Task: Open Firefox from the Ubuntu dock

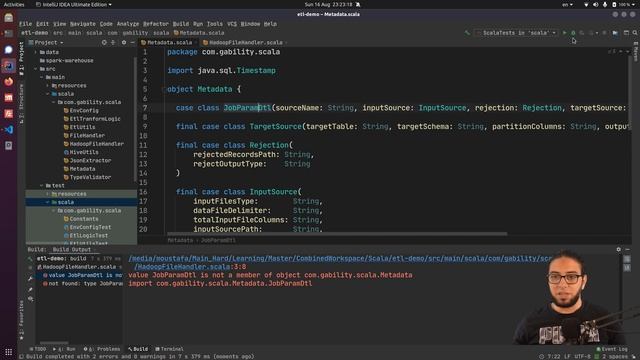Action: click(x=9, y=82)
